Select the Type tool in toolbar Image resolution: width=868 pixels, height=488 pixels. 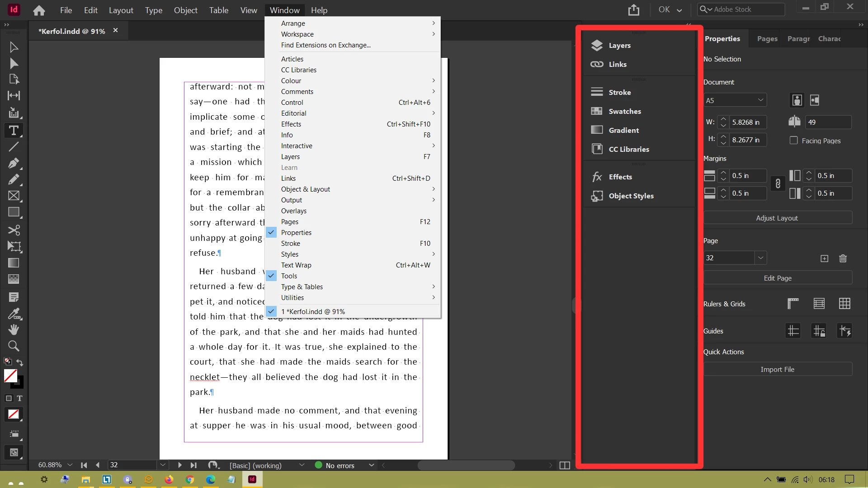[14, 131]
